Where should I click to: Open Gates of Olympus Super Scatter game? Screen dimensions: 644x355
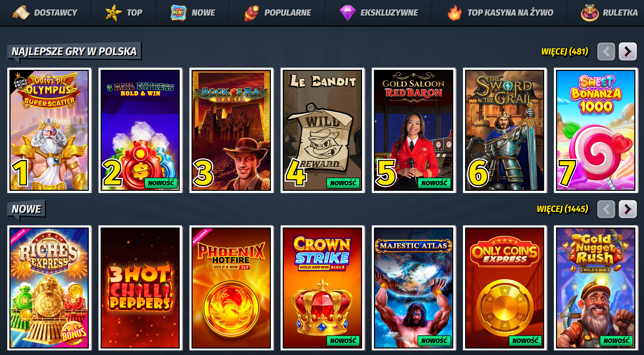tap(49, 130)
